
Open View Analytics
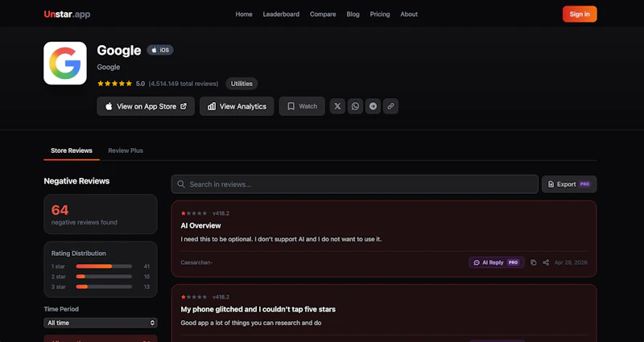pos(237,106)
